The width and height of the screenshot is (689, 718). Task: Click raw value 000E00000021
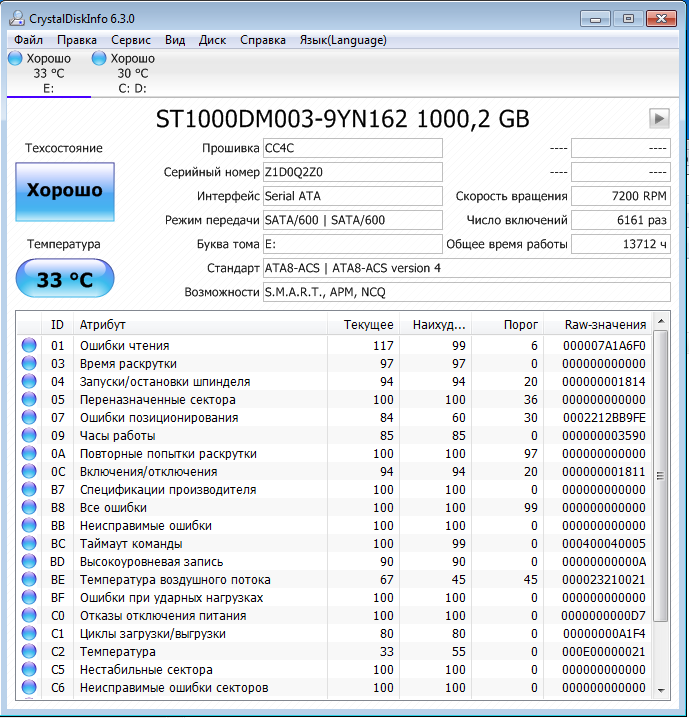pos(604,652)
